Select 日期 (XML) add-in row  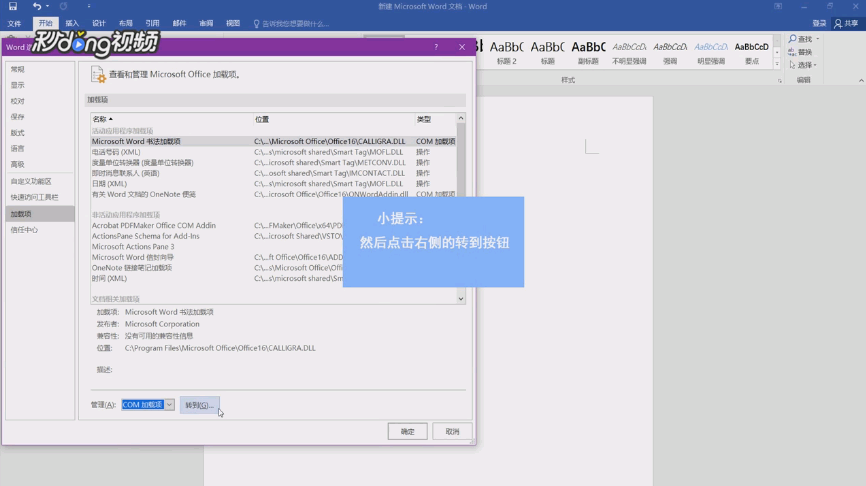(273, 183)
